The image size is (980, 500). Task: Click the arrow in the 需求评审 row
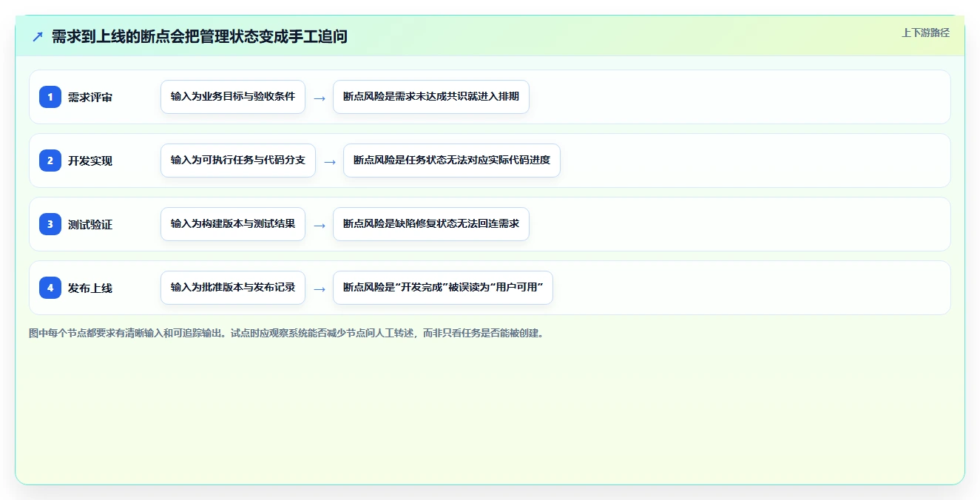click(320, 98)
